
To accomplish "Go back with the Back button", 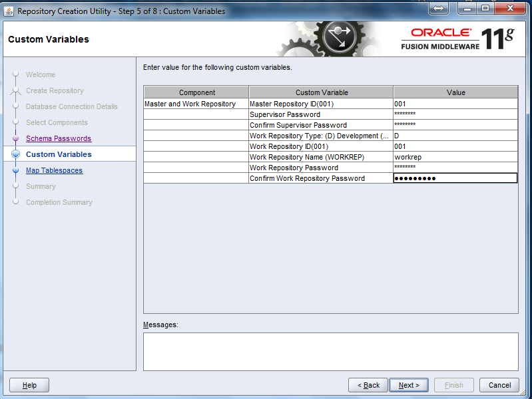I will [x=368, y=385].
